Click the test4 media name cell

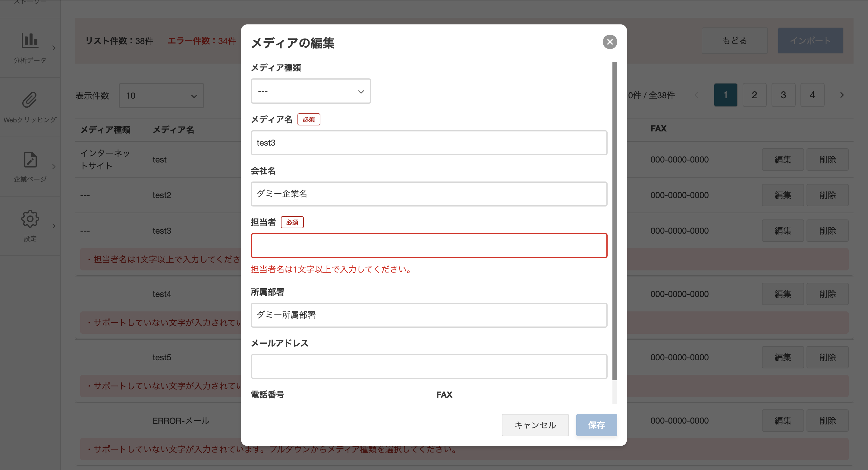(162, 294)
